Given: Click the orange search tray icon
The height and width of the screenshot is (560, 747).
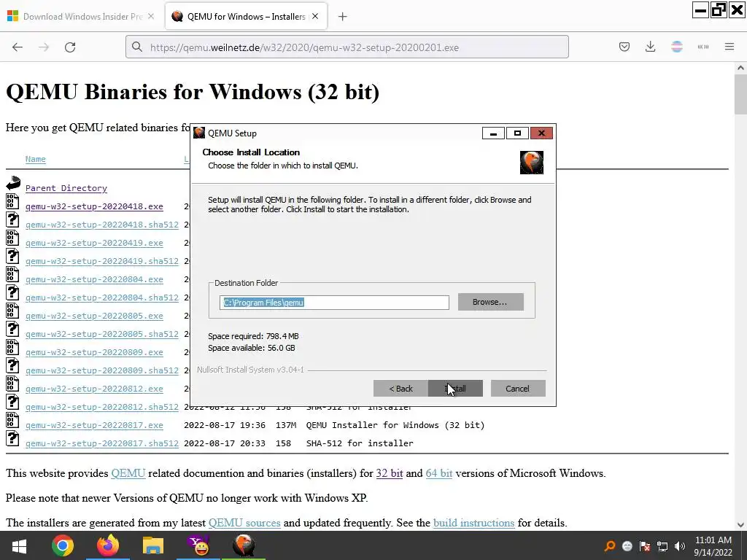Looking at the screenshot, I should (610, 546).
